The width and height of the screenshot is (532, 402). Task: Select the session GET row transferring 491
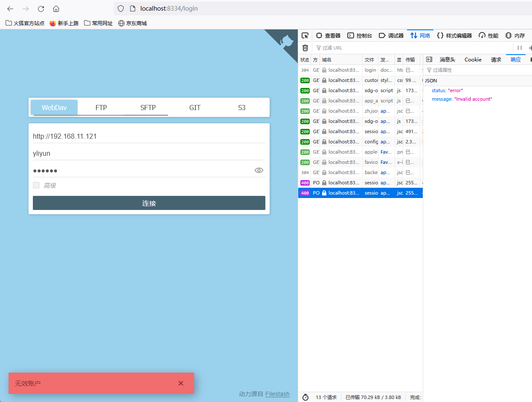click(x=360, y=131)
